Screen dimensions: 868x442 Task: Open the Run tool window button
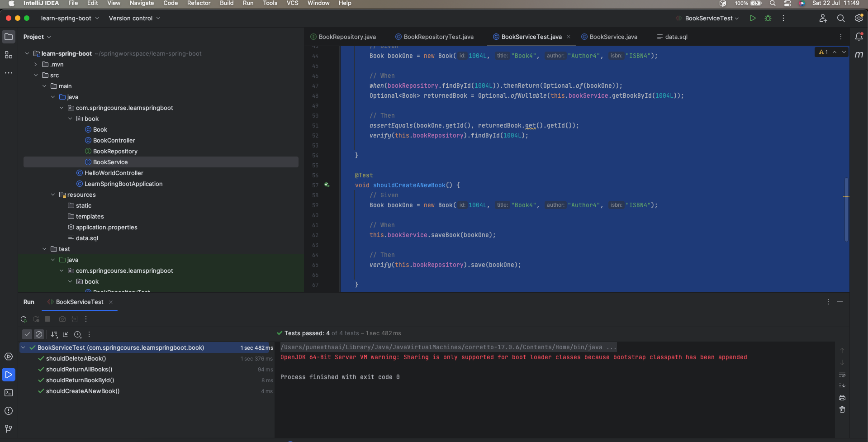coord(9,375)
